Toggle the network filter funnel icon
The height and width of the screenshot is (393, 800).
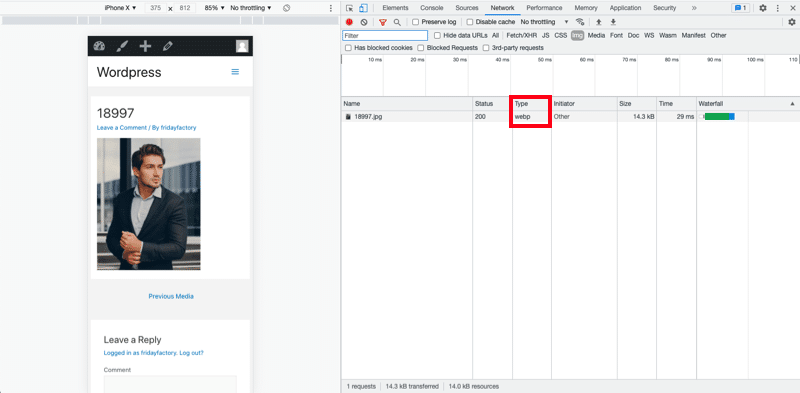click(x=383, y=22)
